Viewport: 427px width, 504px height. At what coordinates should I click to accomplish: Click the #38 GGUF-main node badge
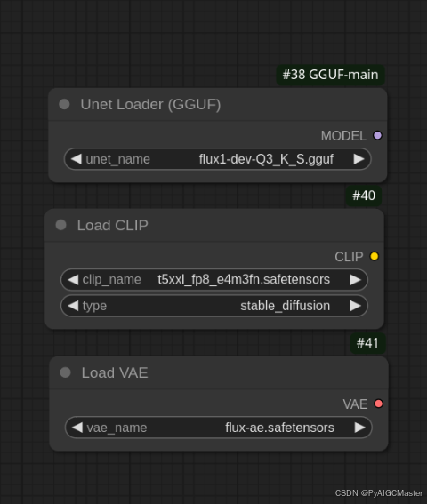pos(330,75)
